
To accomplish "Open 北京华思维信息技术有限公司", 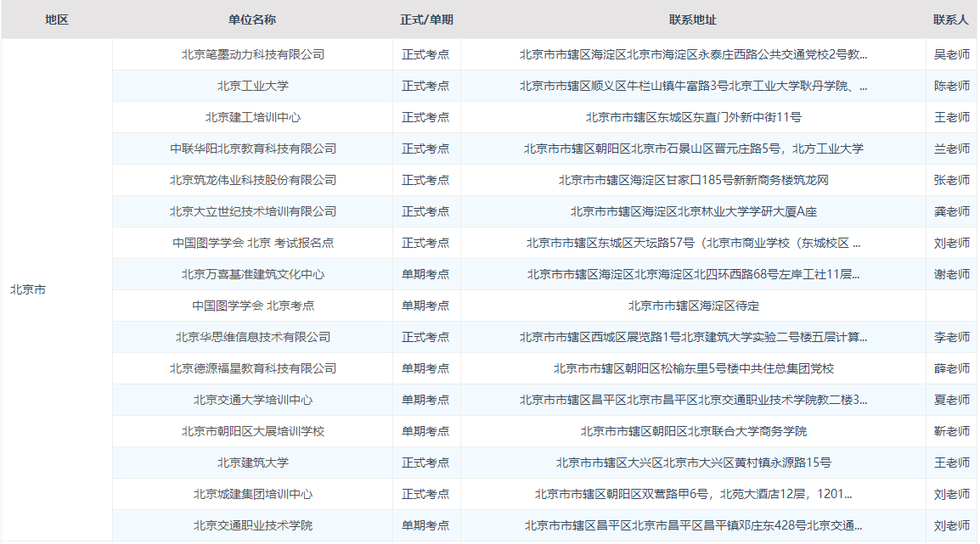I will click(x=252, y=337).
